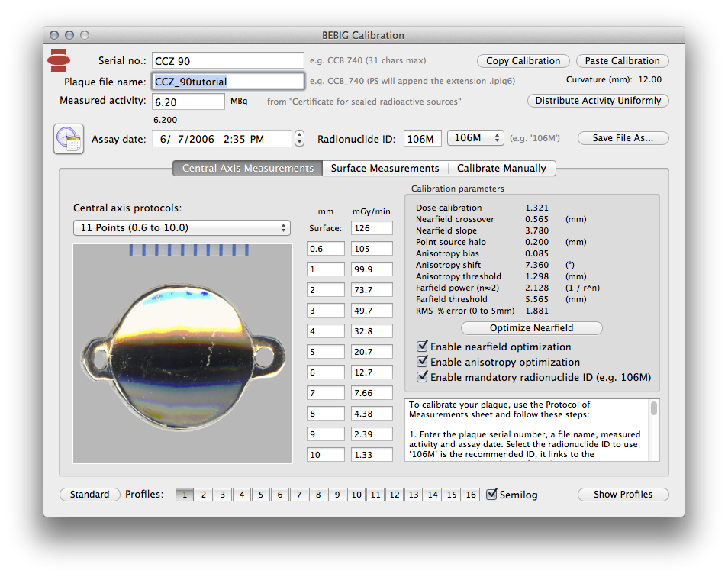Click the dose field showing 49.7
Viewport: 728px width, 577px height.
(372, 310)
